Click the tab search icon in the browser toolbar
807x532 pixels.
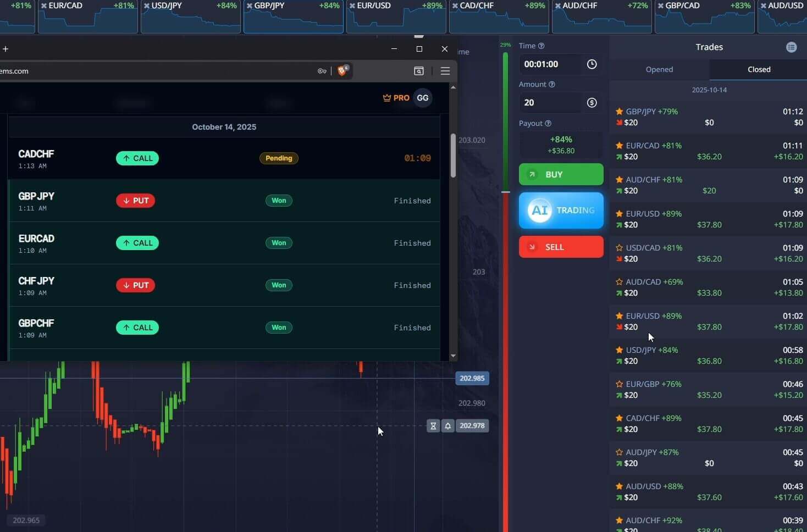(419, 71)
